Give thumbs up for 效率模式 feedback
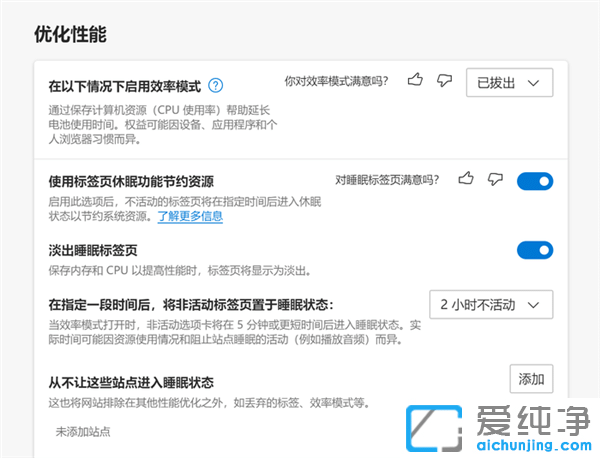Screen dimensions: 600x458 click(x=416, y=80)
